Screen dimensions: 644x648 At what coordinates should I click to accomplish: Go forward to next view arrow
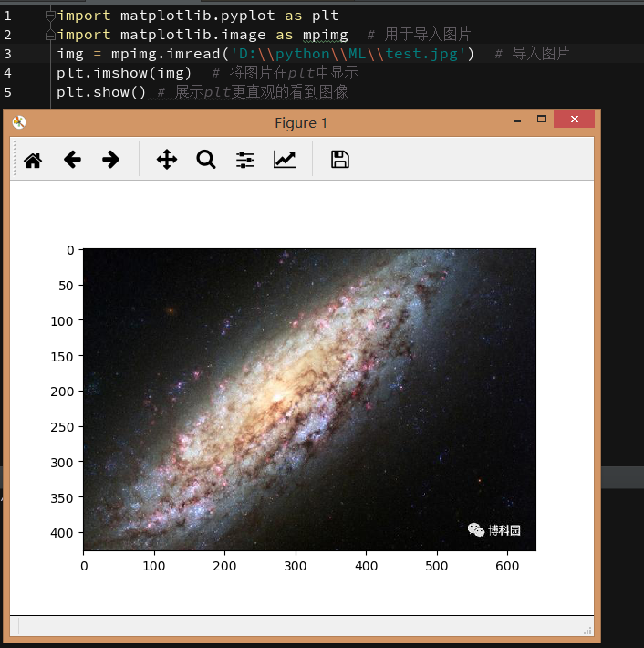[110, 160]
